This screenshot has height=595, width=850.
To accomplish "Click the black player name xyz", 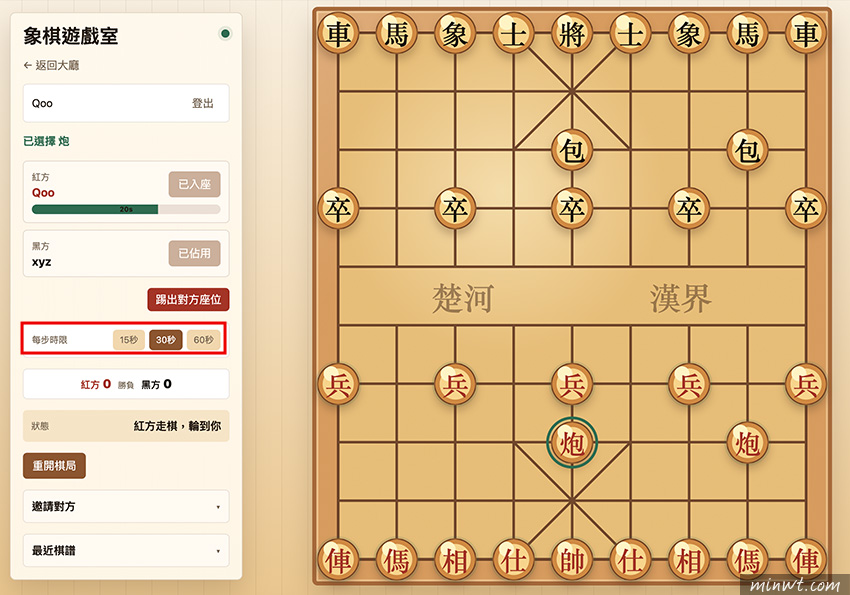I will tap(42, 262).
